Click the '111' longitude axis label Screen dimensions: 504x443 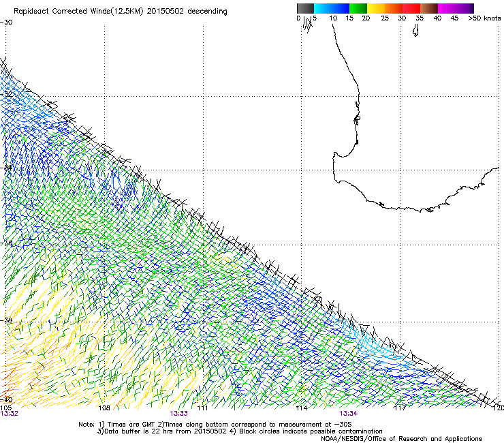(202, 408)
